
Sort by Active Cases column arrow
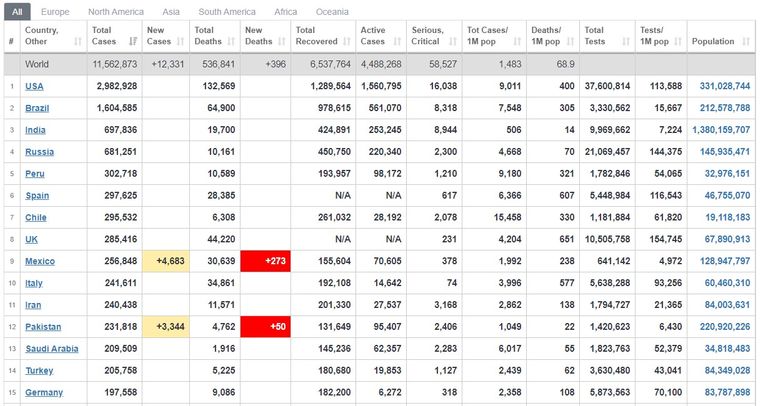[x=399, y=42]
